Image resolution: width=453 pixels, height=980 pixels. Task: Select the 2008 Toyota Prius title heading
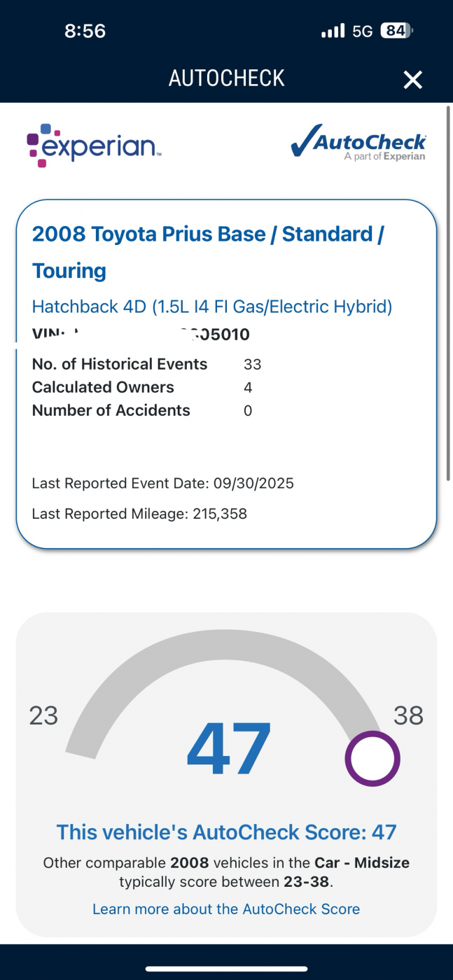208,252
